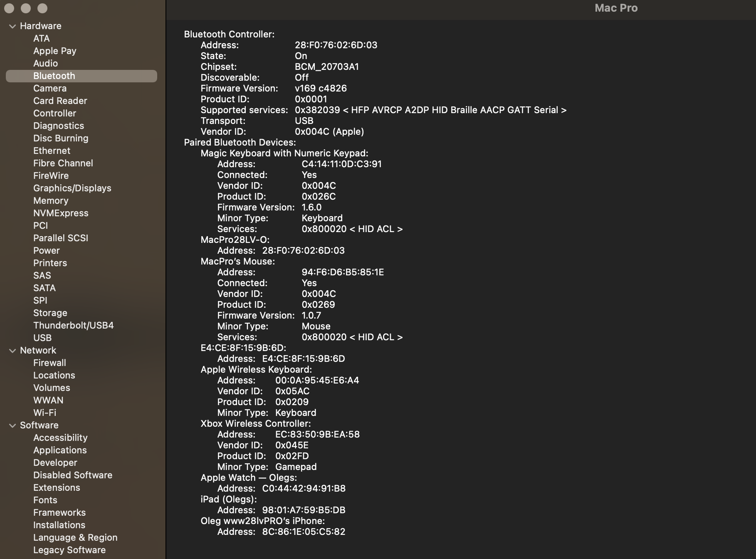Open PCI hardware information
Viewport: 756px width, 559px height.
tap(41, 225)
